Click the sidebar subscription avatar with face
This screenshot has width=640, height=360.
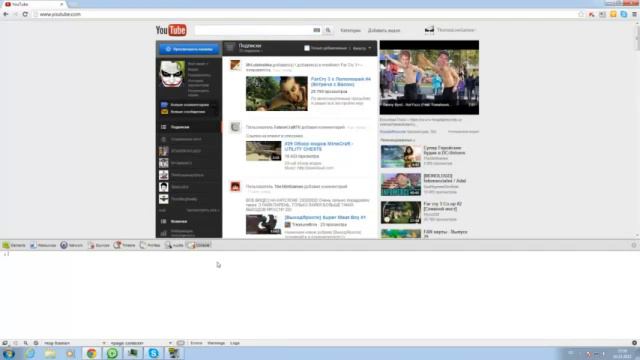(x=164, y=187)
